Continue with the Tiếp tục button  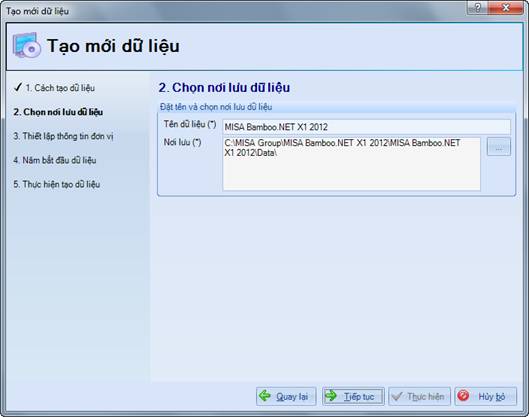[353, 396]
